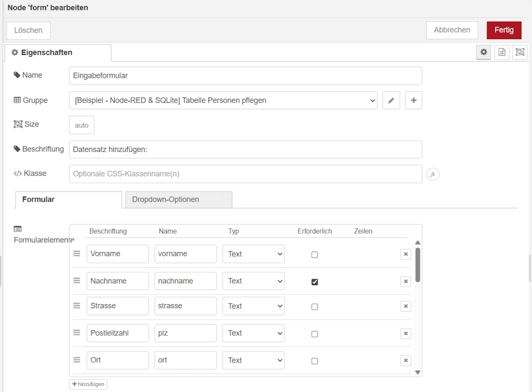Open Typ dropdown for Vorname row
The width and height of the screenshot is (532, 392).
tap(253, 254)
